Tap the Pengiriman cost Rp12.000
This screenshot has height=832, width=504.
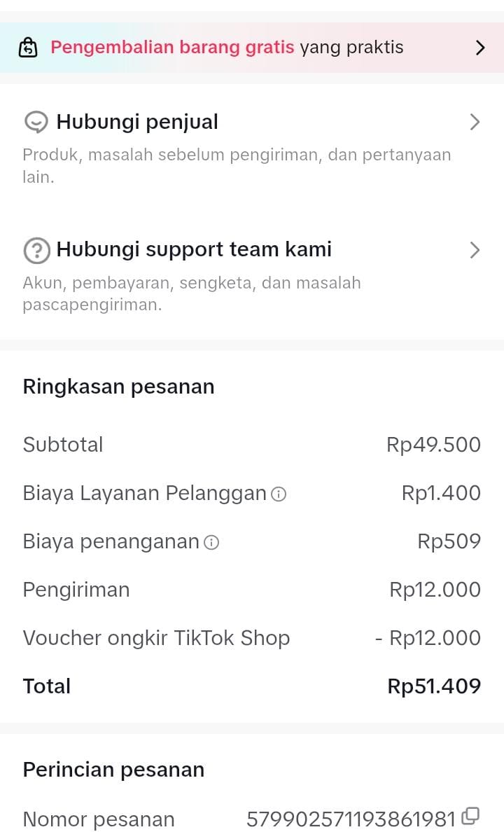435,590
